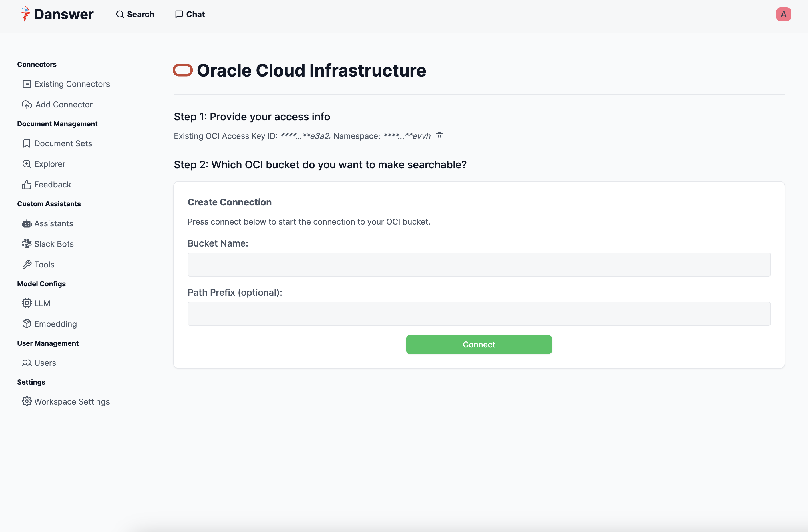Open the Search tab in header
This screenshot has width=808, height=532.
(x=135, y=14)
